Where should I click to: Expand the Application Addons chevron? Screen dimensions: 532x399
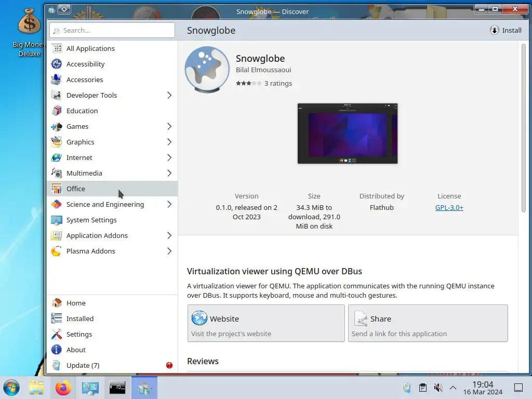pos(169,235)
